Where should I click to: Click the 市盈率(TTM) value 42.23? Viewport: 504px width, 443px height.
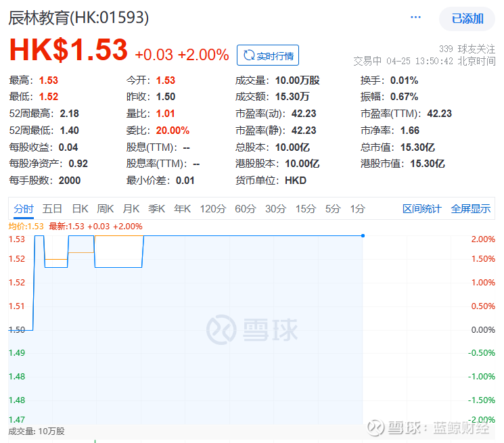pos(439,114)
